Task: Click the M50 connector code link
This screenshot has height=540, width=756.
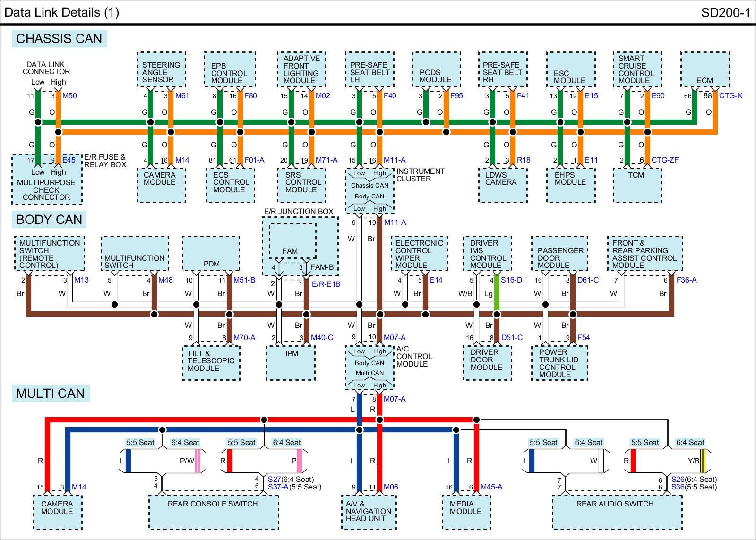Action: (69, 96)
